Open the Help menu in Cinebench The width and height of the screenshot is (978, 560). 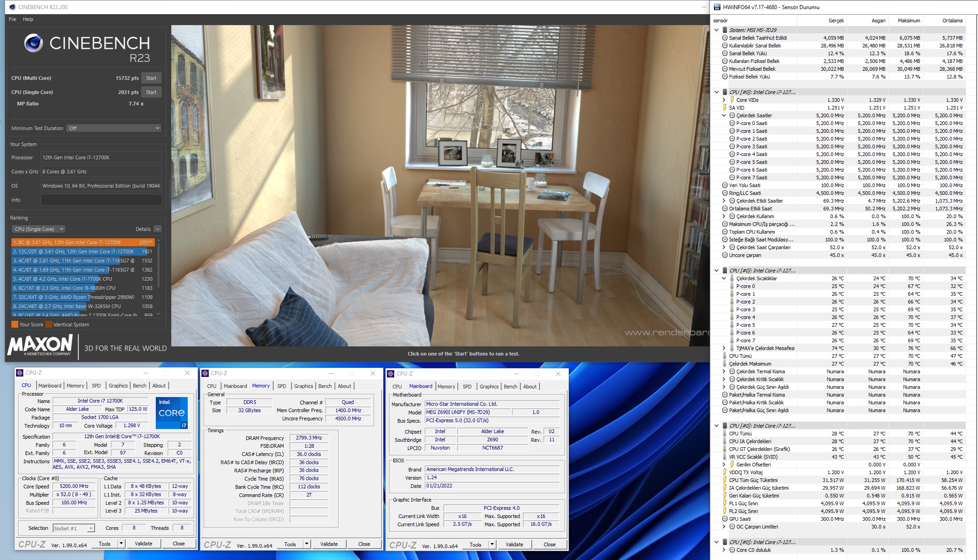coord(28,19)
